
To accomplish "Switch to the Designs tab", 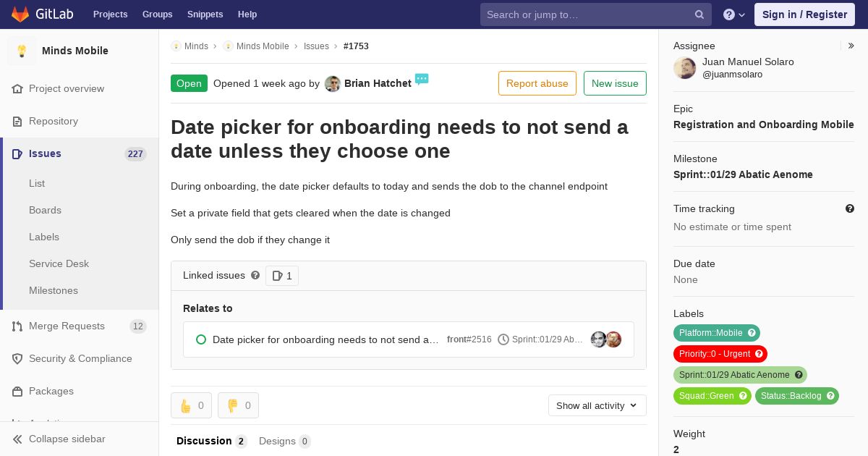I will click(x=284, y=441).
